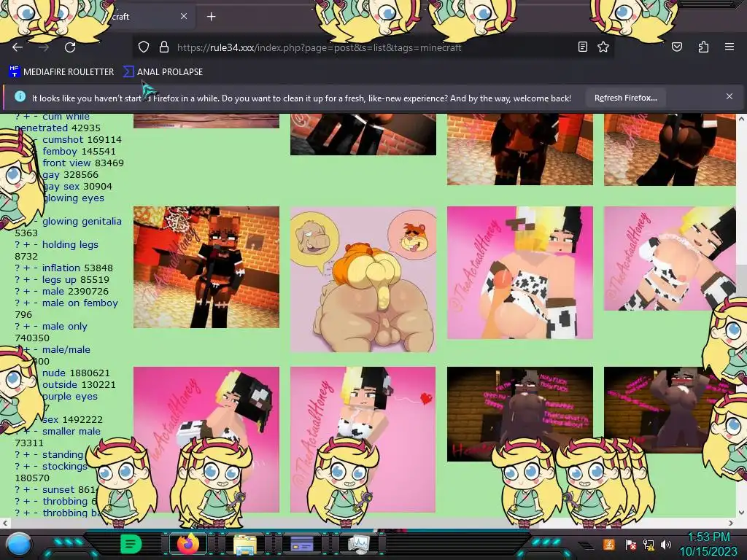Click the info icon in notification bar

20,96
